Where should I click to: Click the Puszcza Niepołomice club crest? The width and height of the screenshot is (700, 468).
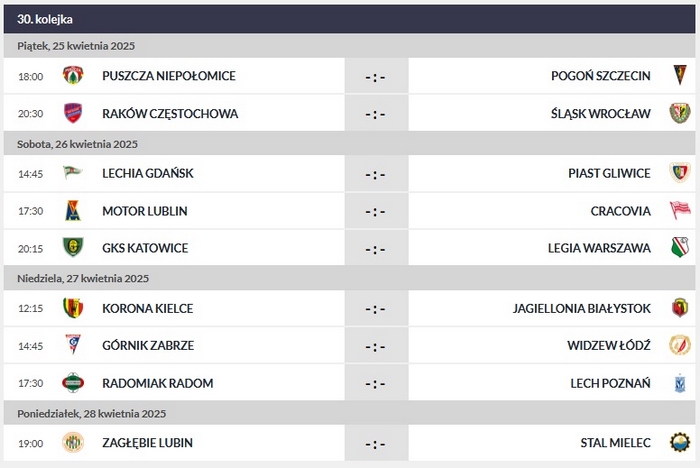click(72, 76)
